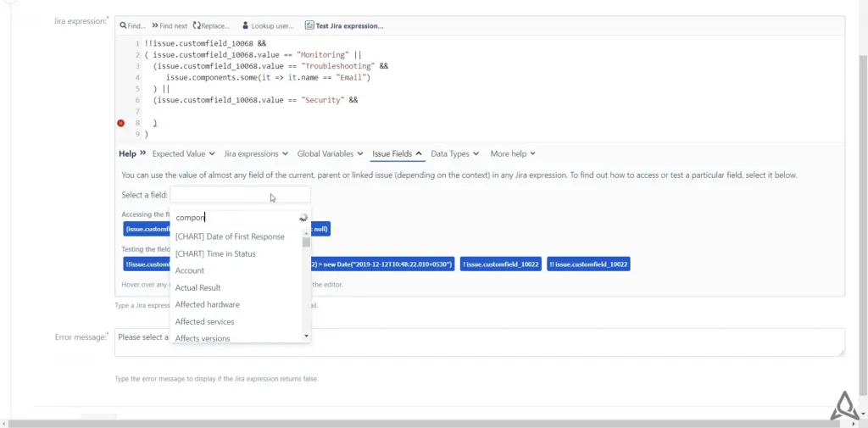Click line 1 of the Jira expression code
Screen dimensions: 868x428
pyautogui.click(x=205, y=43)
